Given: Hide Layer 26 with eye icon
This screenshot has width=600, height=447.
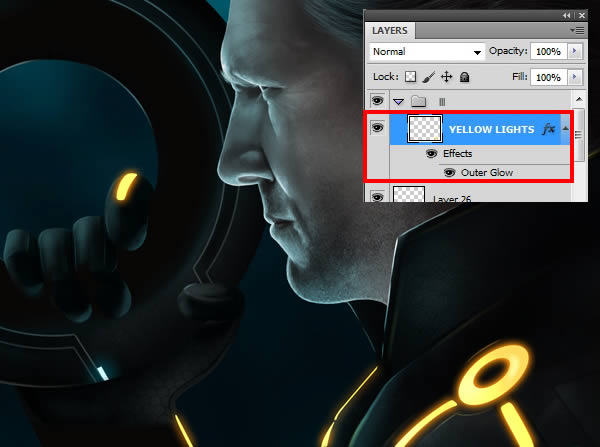Looking at the screenshot, I should [x=377, y=197].
